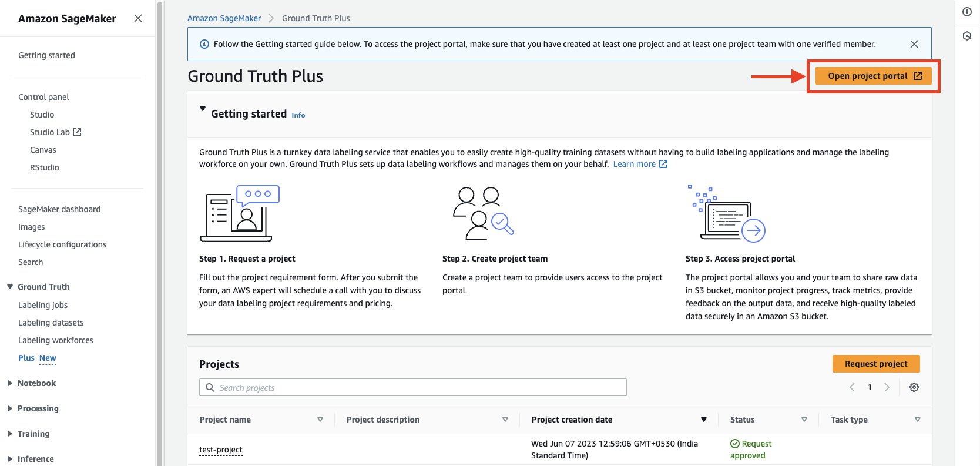Sort by Project description column arrow
The width and height of the screenshot is (980, 466).
(505, 420)
